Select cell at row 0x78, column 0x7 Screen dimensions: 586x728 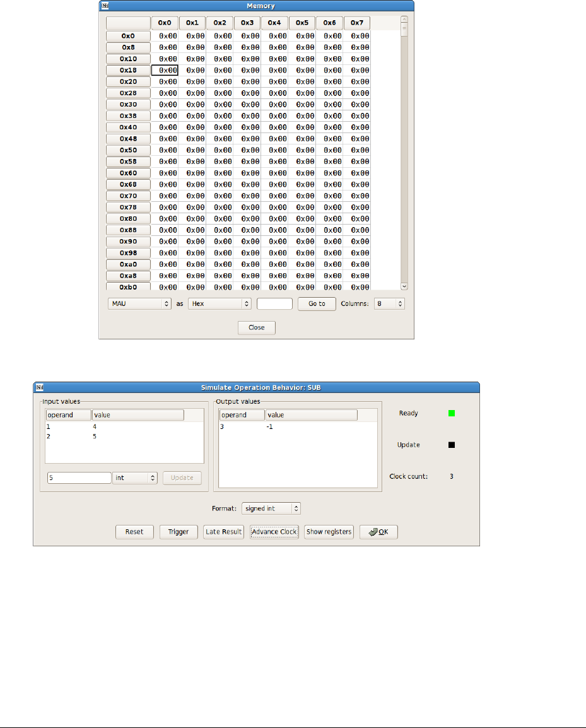(356, 207)
